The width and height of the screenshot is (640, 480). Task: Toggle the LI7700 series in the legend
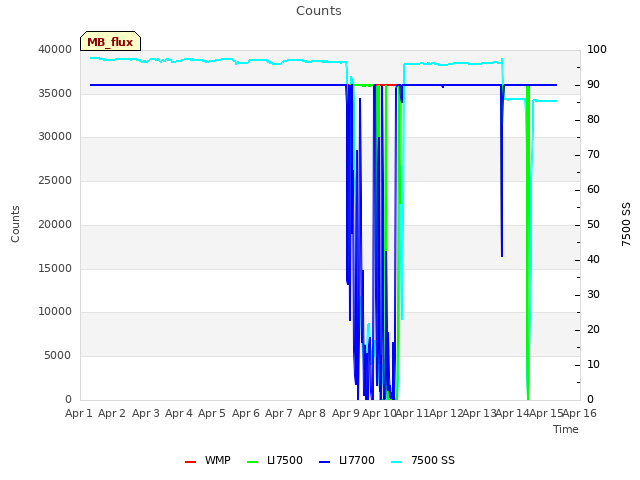pos(347,460)
